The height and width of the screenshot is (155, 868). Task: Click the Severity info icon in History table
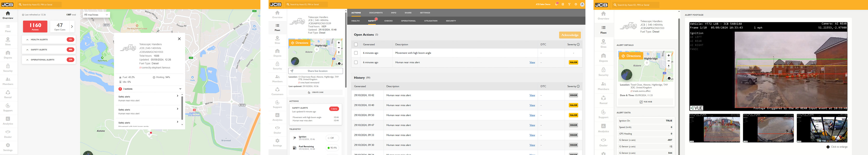click(x=578, y=86)
